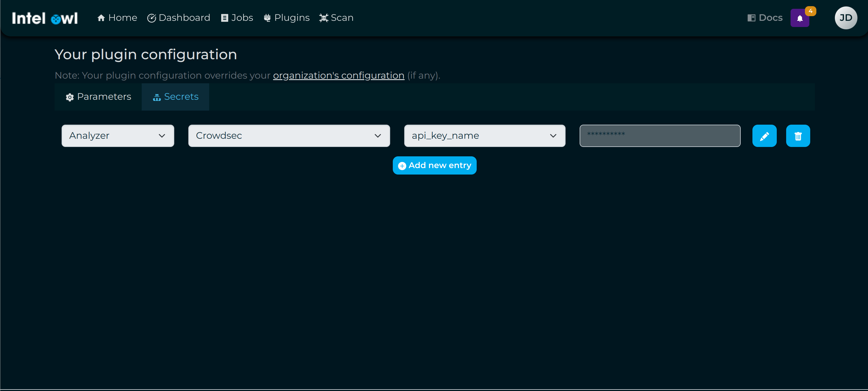
Task: Open the plugin type dropdown showing Analyzer
Action: click(118, 136)
